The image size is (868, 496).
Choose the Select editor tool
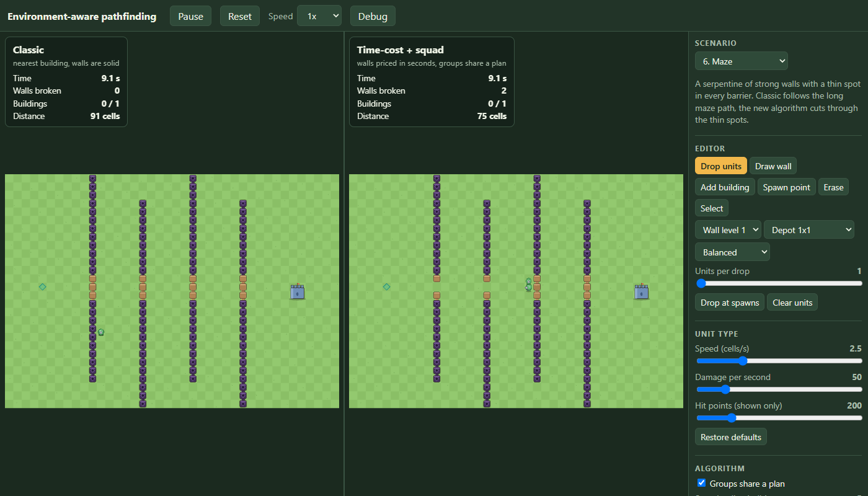pos(712,208)
